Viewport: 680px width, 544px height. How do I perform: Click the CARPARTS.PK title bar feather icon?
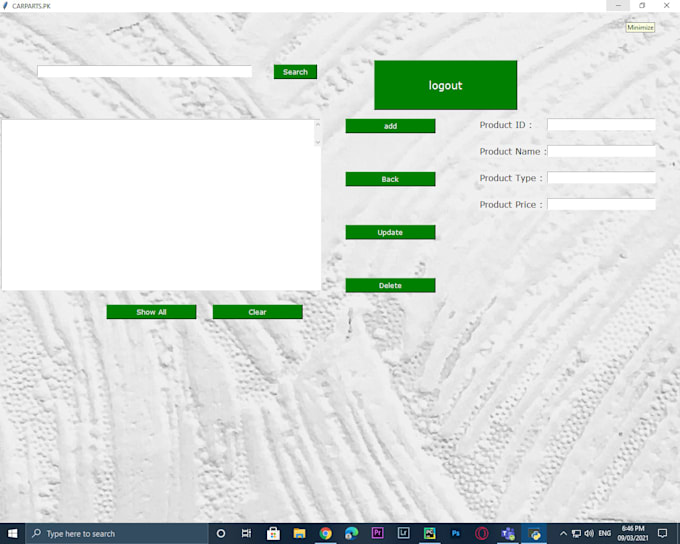[5, 6]
